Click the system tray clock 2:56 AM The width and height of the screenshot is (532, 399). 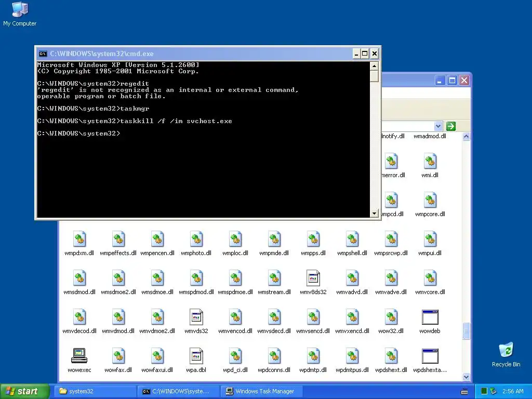(x=513, y=391)
